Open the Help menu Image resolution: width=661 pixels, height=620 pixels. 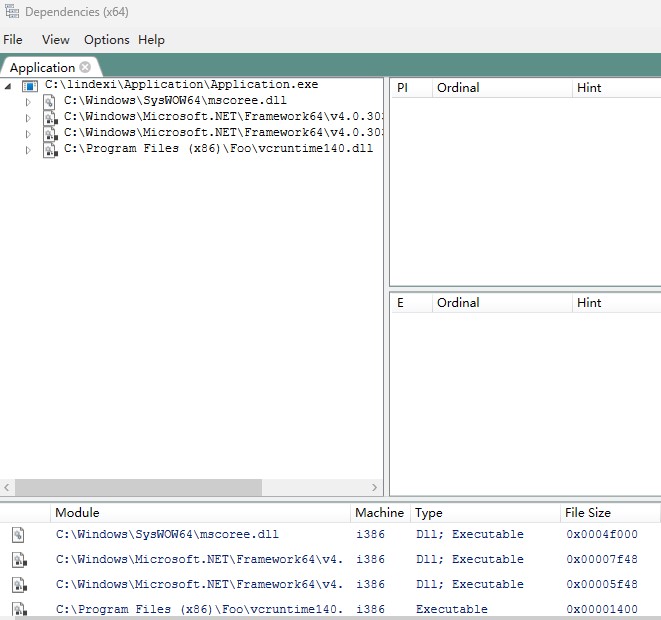(151, 40)
